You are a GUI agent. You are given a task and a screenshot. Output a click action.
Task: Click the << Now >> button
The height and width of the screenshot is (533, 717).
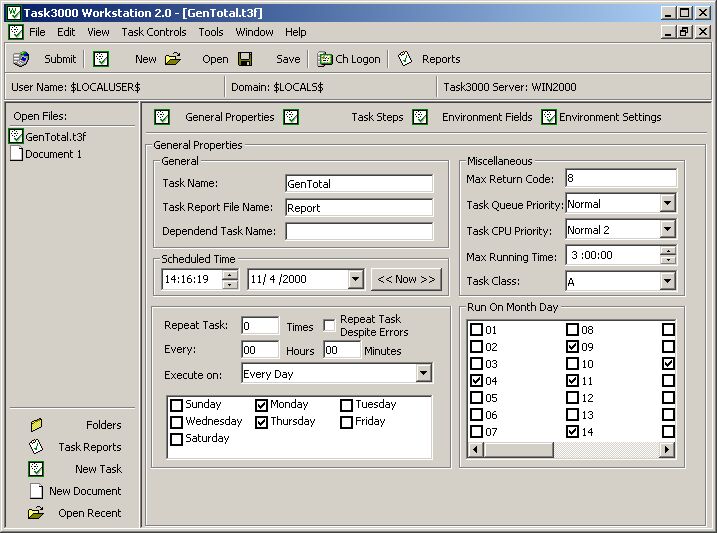405,279
